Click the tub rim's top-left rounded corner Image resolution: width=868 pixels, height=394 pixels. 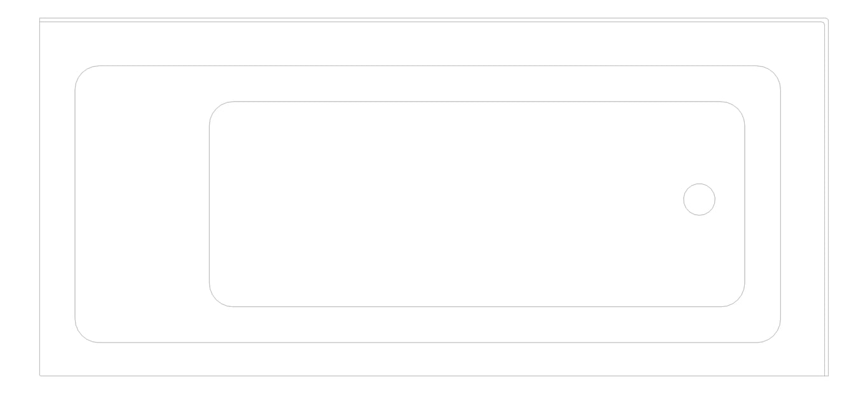pyautogui.click(x=83, y=73)
